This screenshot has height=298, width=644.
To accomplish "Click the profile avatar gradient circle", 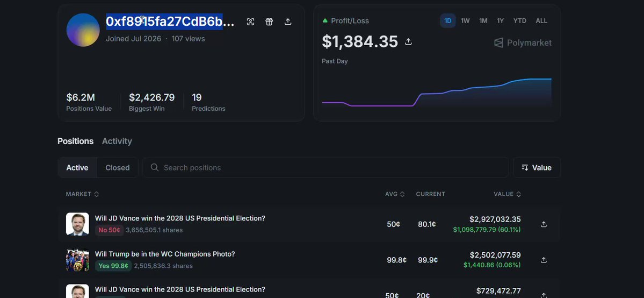I will 83,30.
